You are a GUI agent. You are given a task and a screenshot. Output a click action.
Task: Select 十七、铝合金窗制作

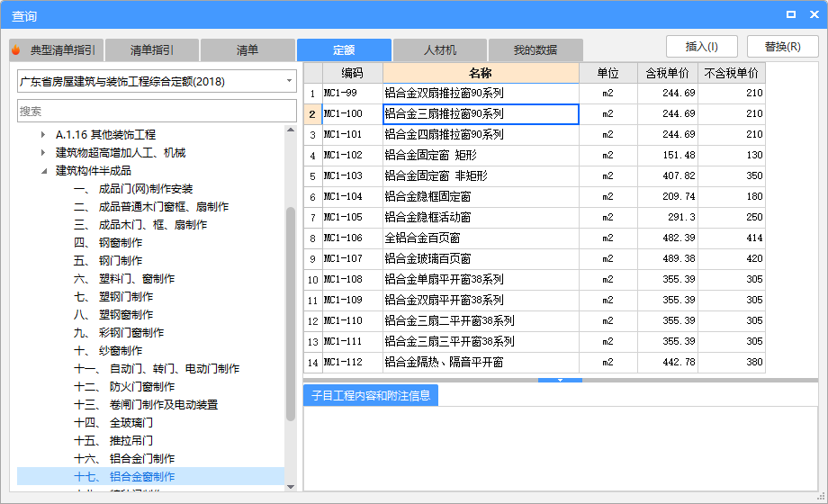[124, 476]
